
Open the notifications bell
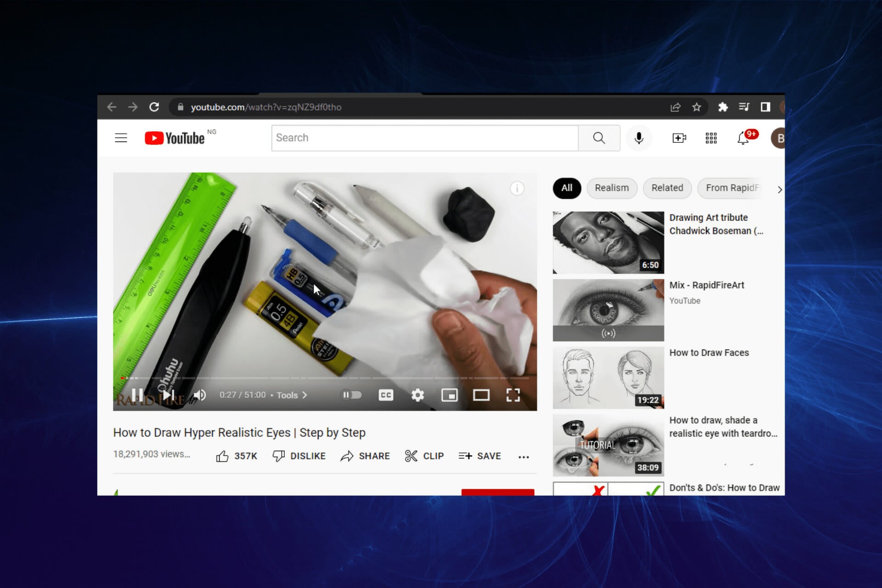(x=743, y=138)
